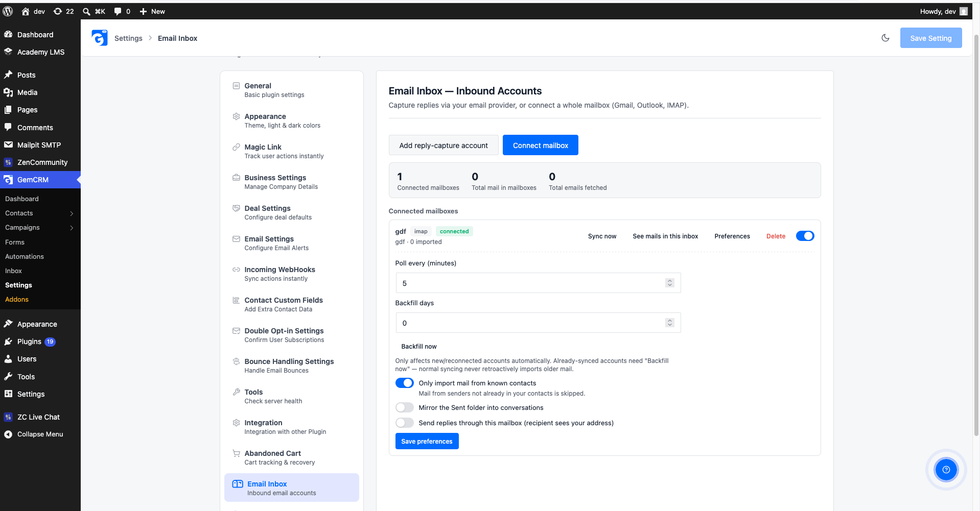Click Save preferences button
Viewport: 980px width, 511px height.
(x=427, y=441)
